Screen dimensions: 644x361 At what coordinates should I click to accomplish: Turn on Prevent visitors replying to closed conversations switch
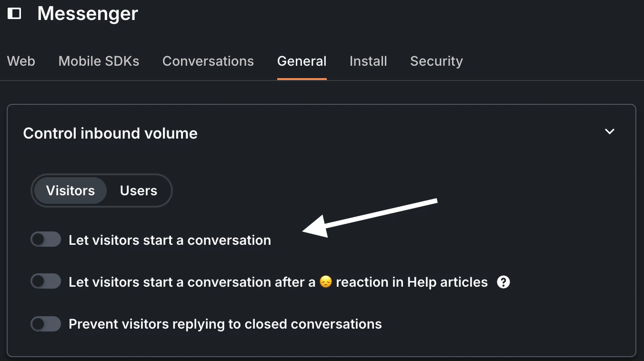click(x=46, y=324)
